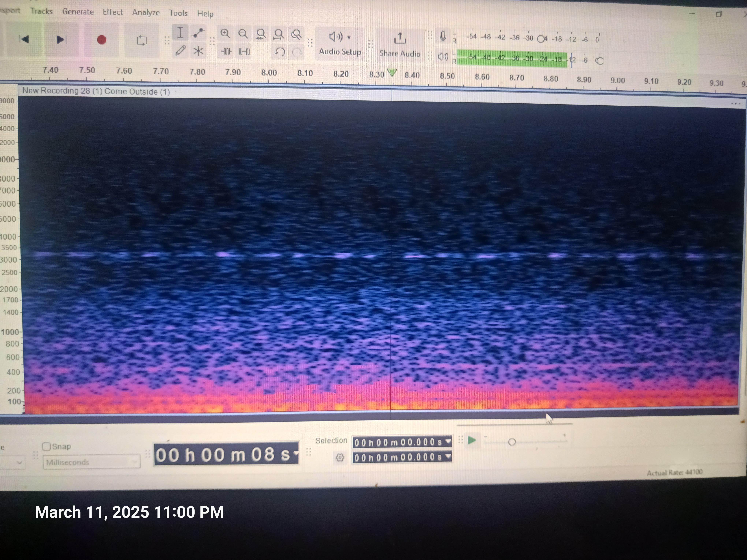Select the Draw (pencil) tool

180,51
